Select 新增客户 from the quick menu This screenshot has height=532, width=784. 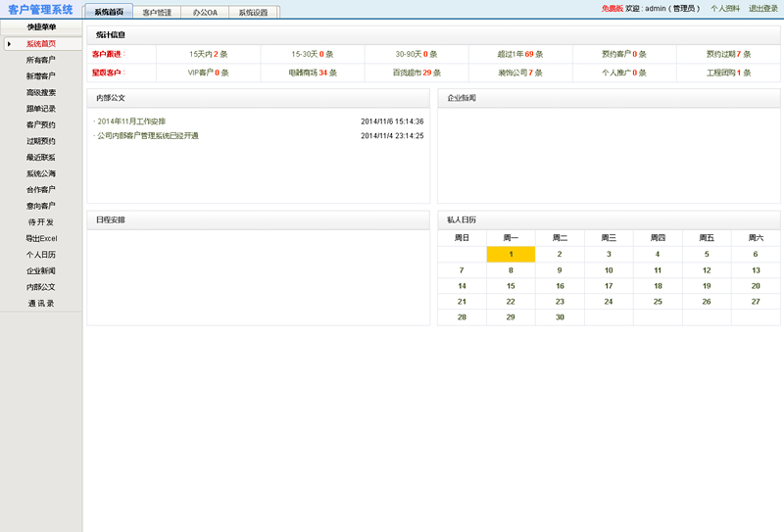pos(41,76)
